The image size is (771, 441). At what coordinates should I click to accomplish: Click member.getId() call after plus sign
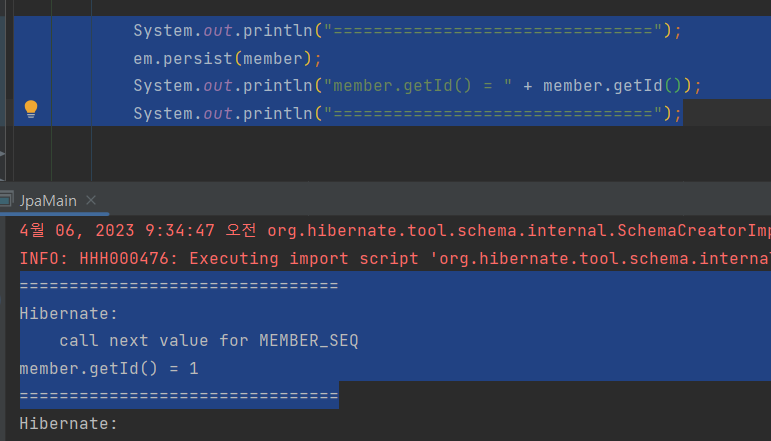[617, 86]
